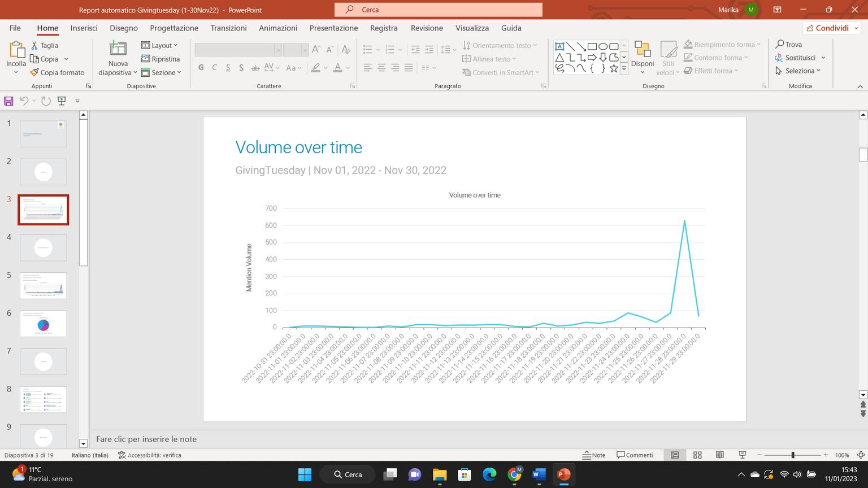868x488 pixels.
Task: Toggle underline (S) formatting
Action: tap(228, 68)
